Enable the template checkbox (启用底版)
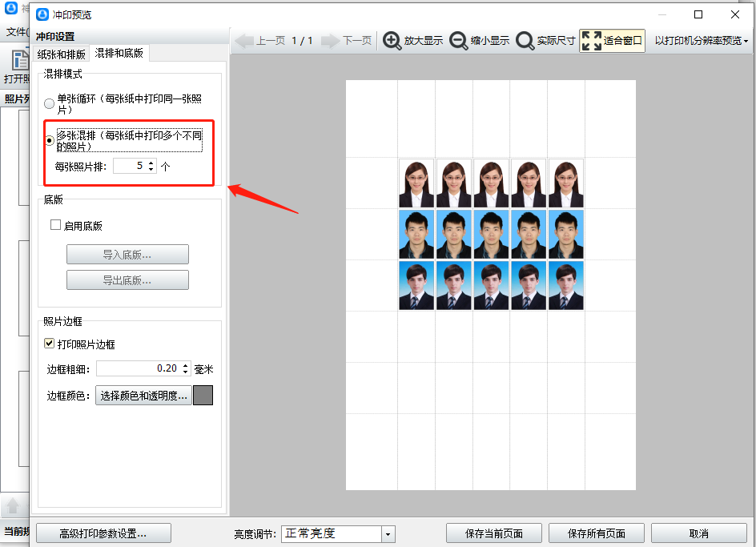756x547 pixels. click(56, 226)
